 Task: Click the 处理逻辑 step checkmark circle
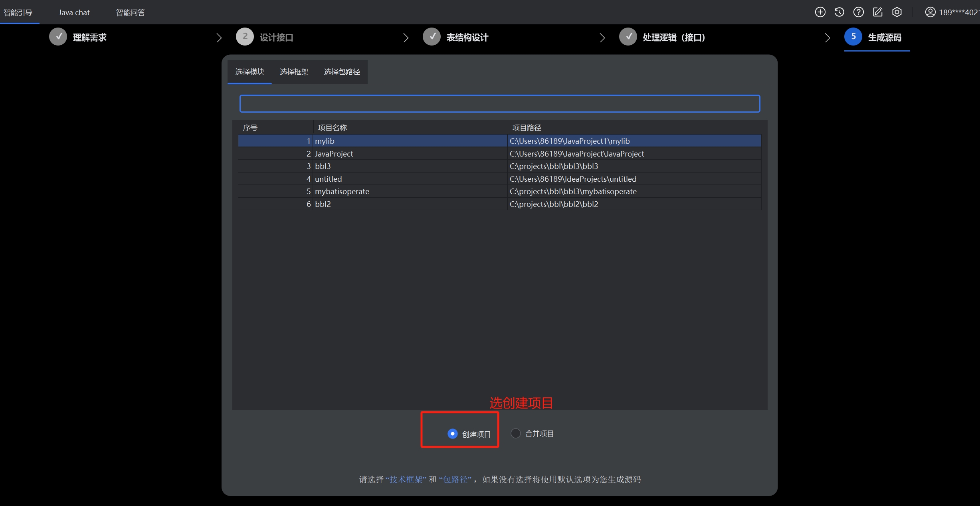point(628,37)
